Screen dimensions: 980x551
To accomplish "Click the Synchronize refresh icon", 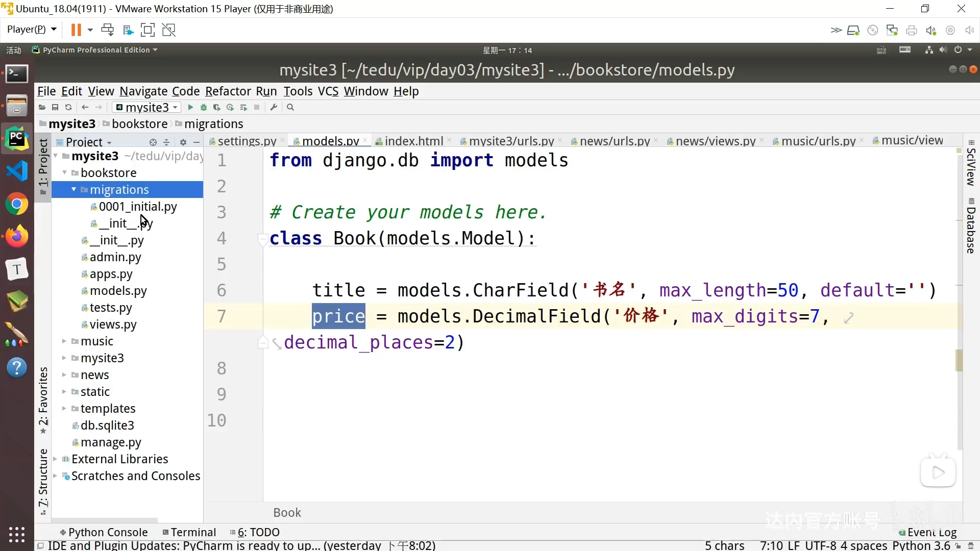I will pyautogui.click(x=68, y=107).
